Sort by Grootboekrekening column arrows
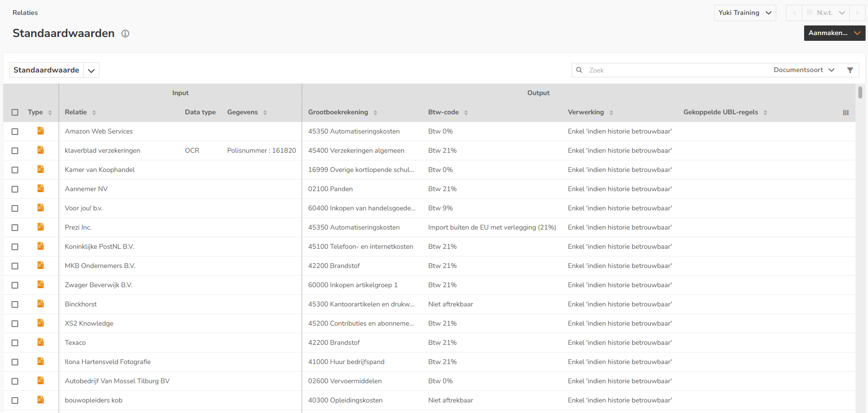This screenshot has width=868, height=413. point(376,112)
